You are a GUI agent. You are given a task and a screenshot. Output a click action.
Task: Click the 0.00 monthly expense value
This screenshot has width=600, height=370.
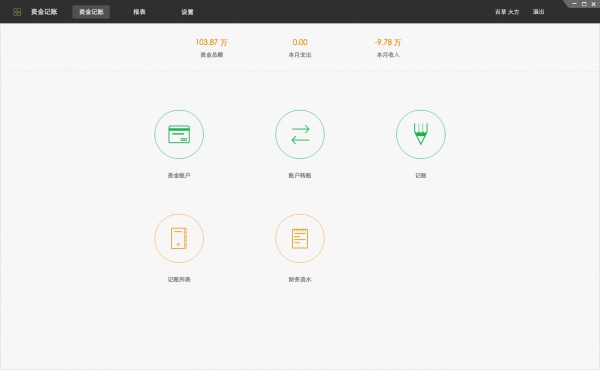[x=300, y=42]
